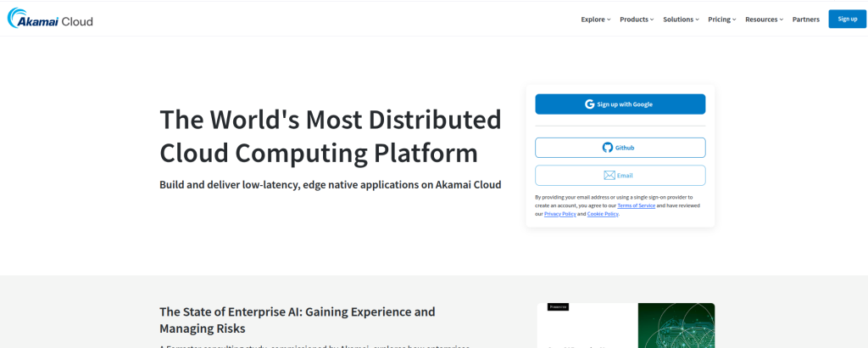Image resolution: width=868 pixels, height=348 pixels.
Task: Click the Google icon on the signup button
Action: tap(590, 104)
